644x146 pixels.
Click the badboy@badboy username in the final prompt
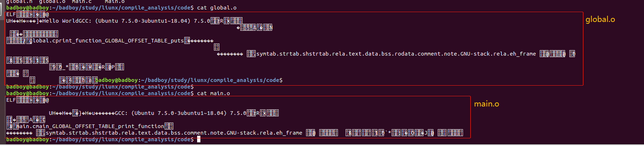coord(27,139)
